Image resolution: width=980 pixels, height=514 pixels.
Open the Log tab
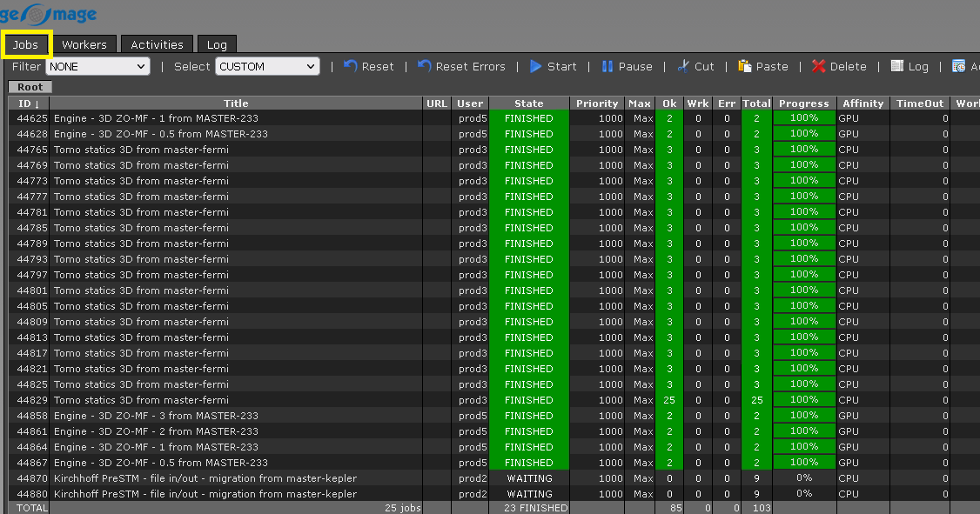217,44
